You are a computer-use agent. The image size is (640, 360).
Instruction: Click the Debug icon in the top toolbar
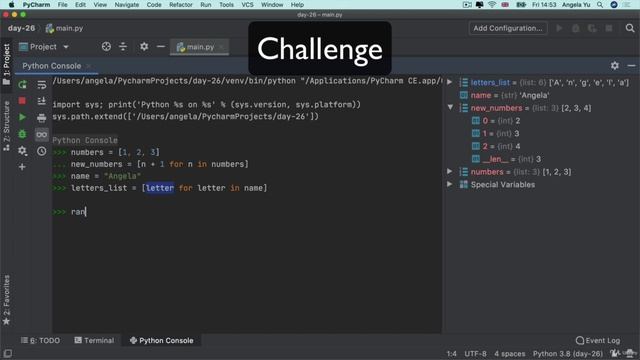(576, 28)
